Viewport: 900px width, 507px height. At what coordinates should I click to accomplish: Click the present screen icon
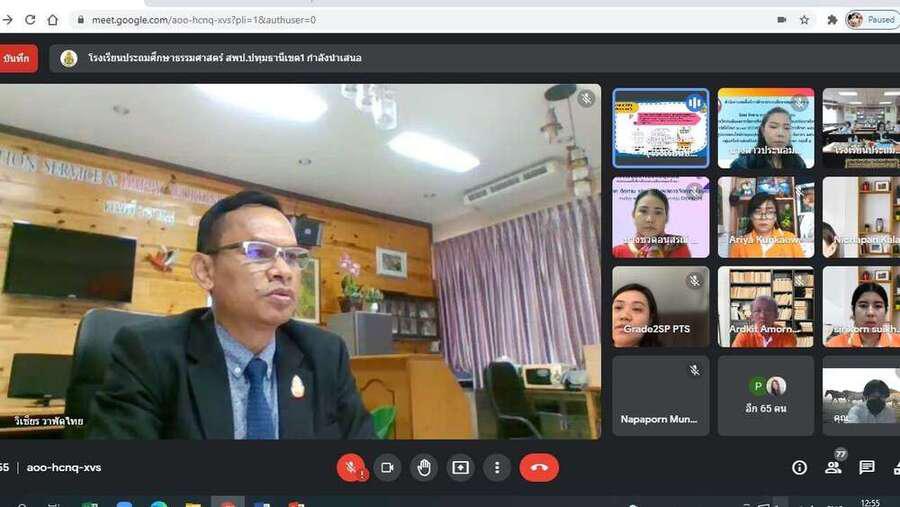tap(460, 467)
